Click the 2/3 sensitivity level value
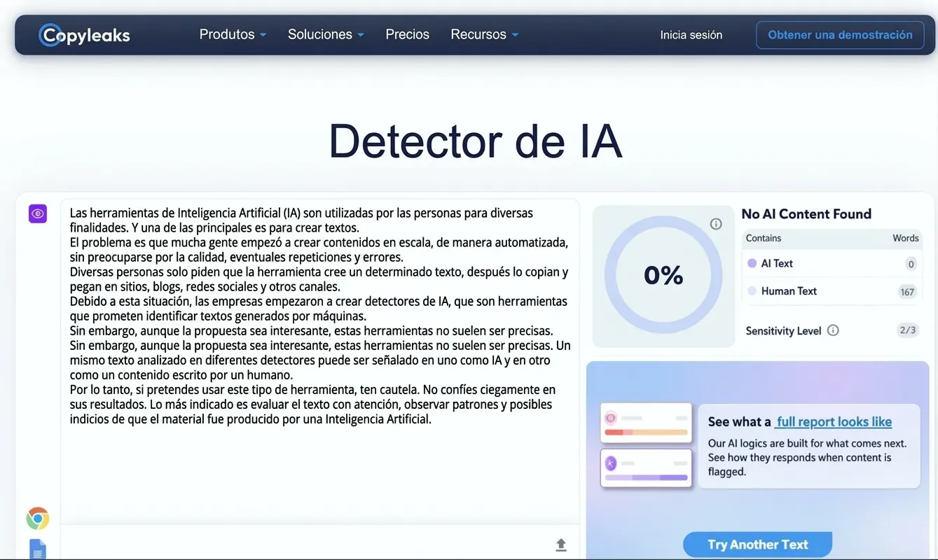 (907, 330)
